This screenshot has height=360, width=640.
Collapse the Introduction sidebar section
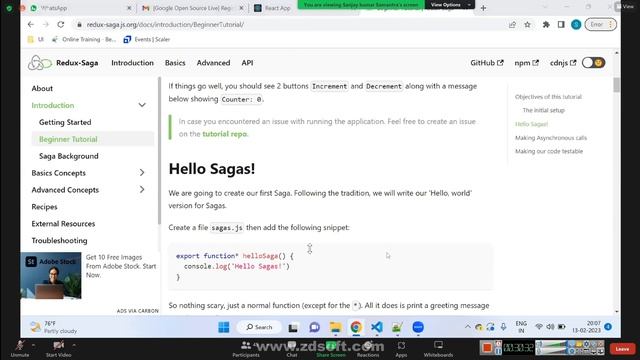click(x=142, y=105)
